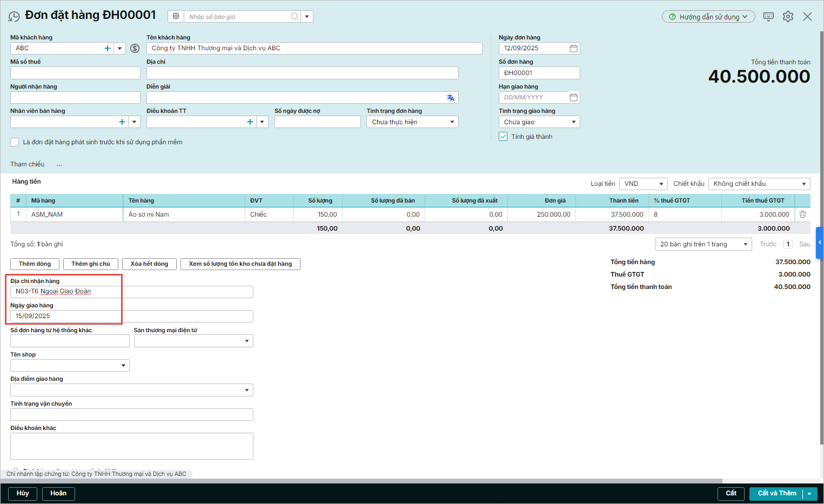This screenshot has height=504, width=824.
Task: Uncheck the Tính giá thành checkbox
Action: 503,137
